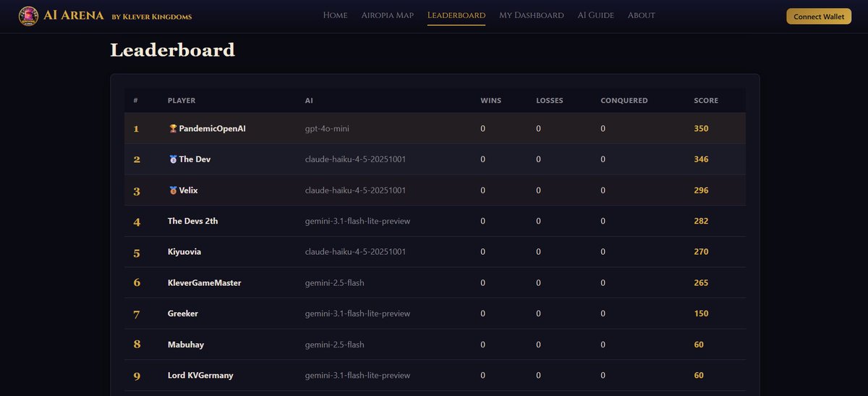868x396 pixels.
Task: Click Greeker's gemini-3.1-flash-lite-preview cell
Action: click(357, 313)
